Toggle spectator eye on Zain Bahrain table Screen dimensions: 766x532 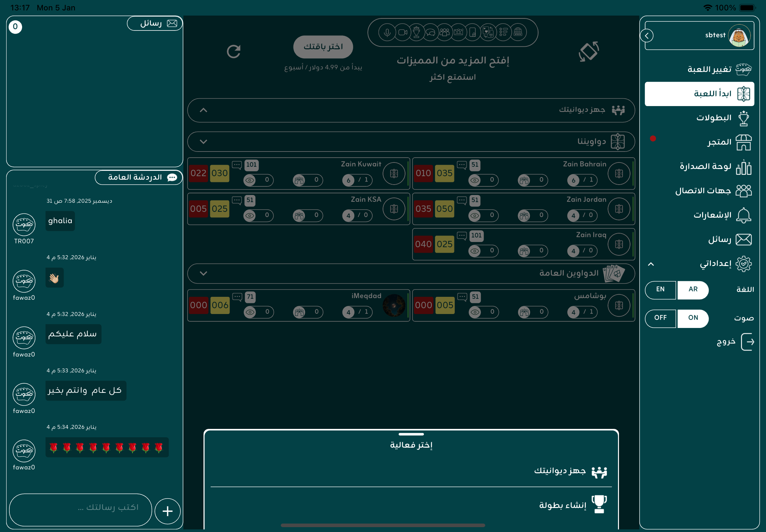475,180
